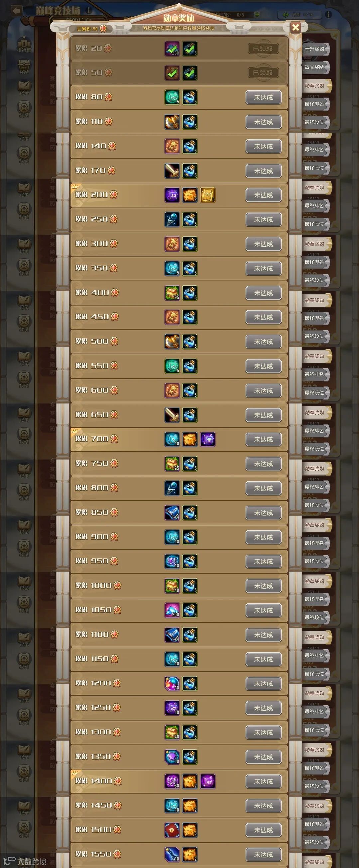Screen dimensions: 359x868
Task: Tap the treasure chest reward in 累积 400 row
Action: [x=172, y=293]
